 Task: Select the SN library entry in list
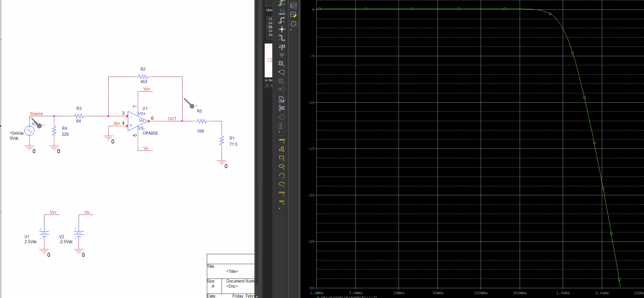[270, 35]
